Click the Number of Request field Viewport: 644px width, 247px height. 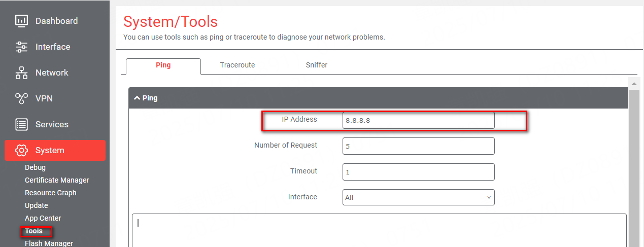(x=419, y=146)
